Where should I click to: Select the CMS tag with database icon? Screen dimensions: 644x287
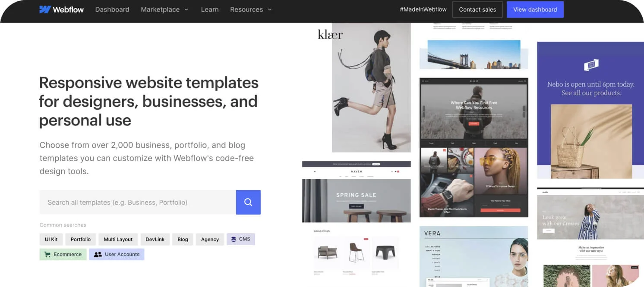tap(241, 239)
